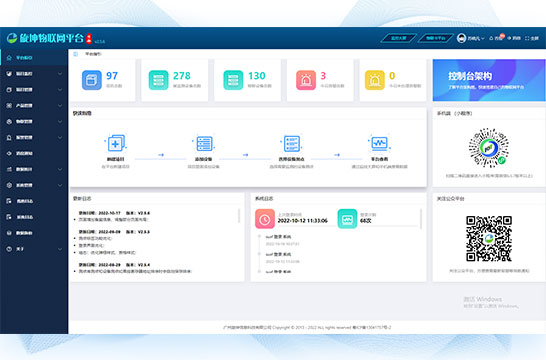The height and width of the screenshot is (360, 546).
Task: Click the logout icon in header
Action: (x=509, y=38)
